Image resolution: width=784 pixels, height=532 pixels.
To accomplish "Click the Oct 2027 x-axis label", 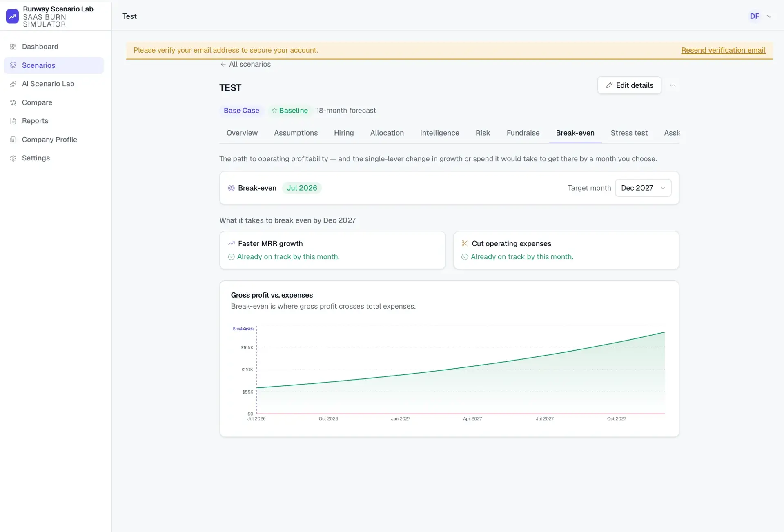I will [x=617, y=419].
